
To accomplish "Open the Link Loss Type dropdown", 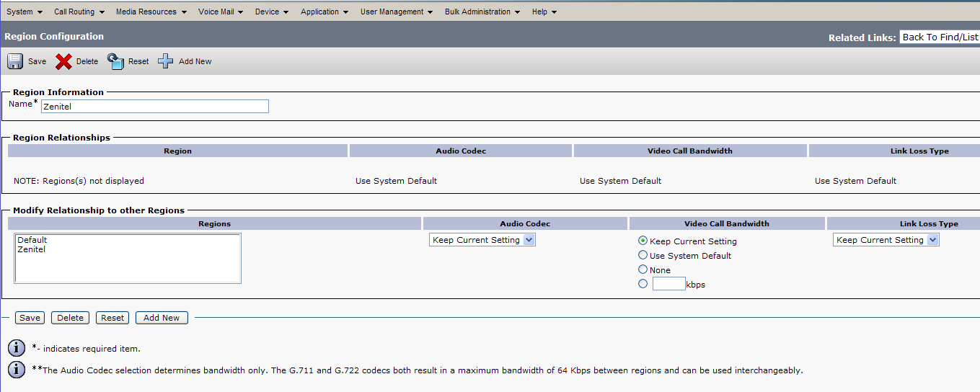I will point(886,240).
